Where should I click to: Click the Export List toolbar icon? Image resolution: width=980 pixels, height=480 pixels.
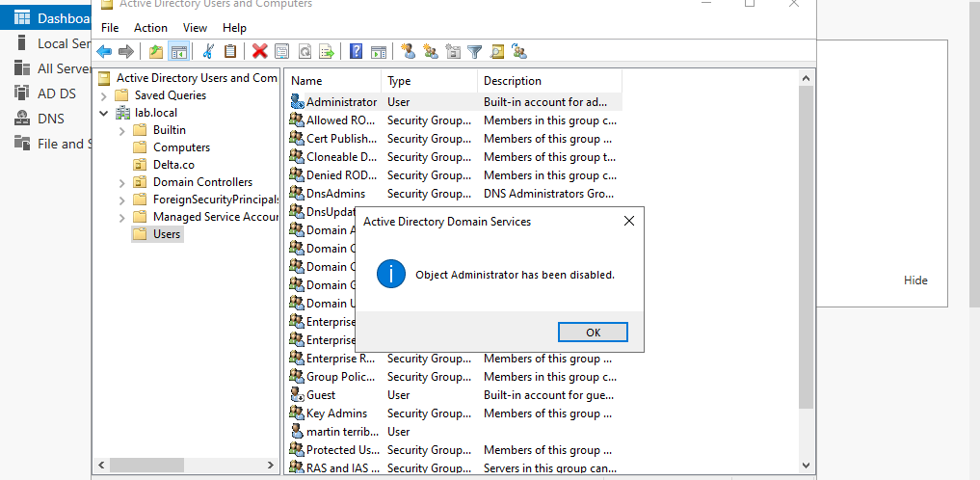click(327, 52)
